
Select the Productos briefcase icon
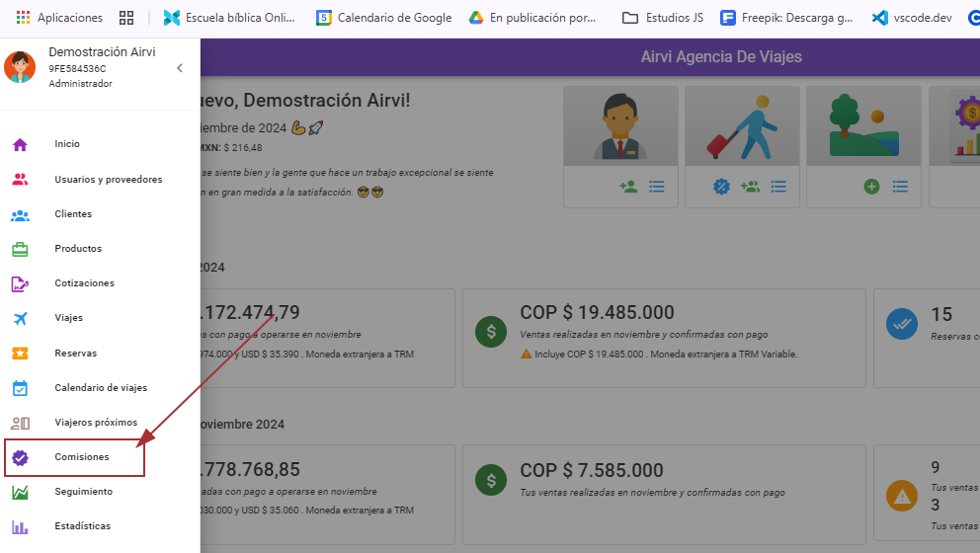(x=20, y=249)
